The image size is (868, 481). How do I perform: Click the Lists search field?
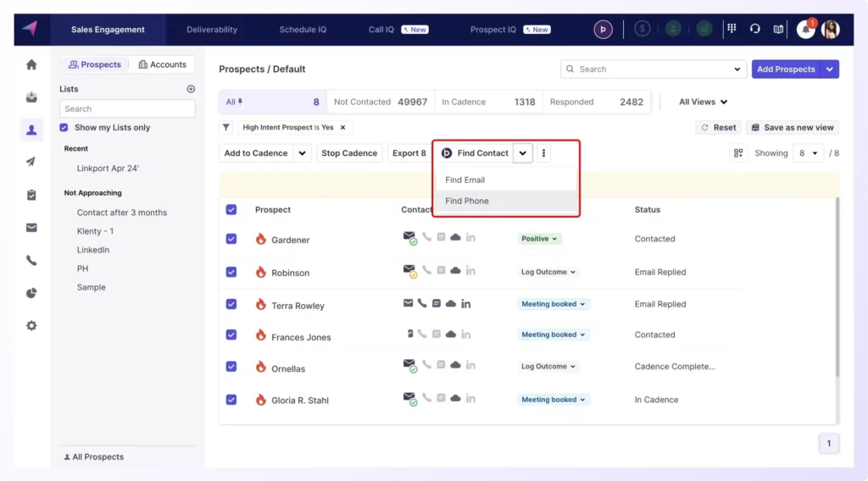[x=127, y=109]
